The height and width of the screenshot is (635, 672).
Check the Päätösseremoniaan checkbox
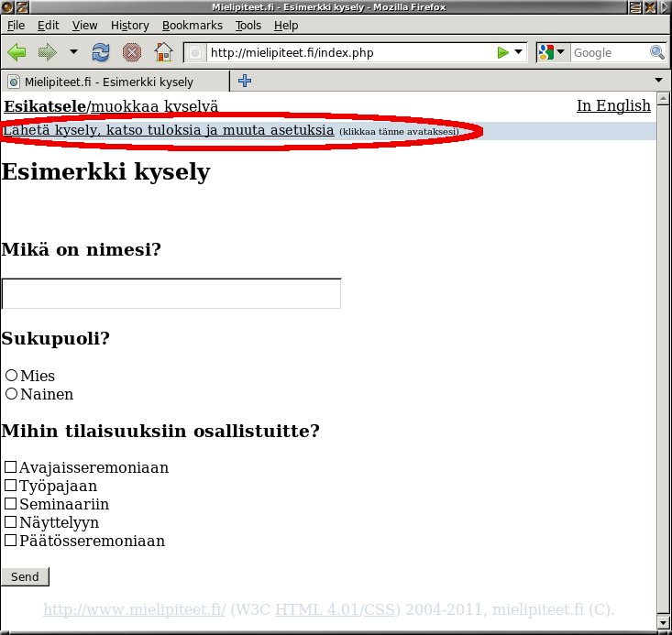(x=10, y=541)
